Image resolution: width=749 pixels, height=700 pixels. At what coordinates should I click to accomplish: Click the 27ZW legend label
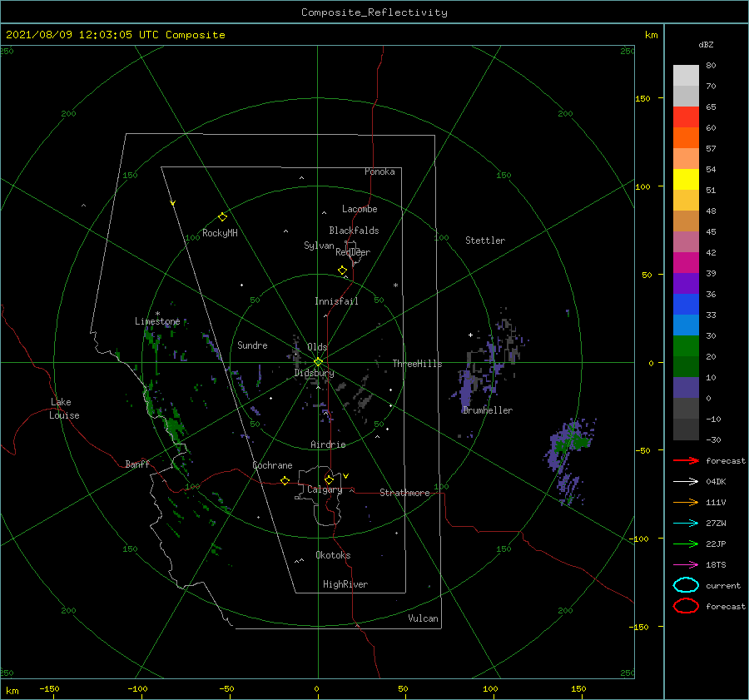click(716, 524)
